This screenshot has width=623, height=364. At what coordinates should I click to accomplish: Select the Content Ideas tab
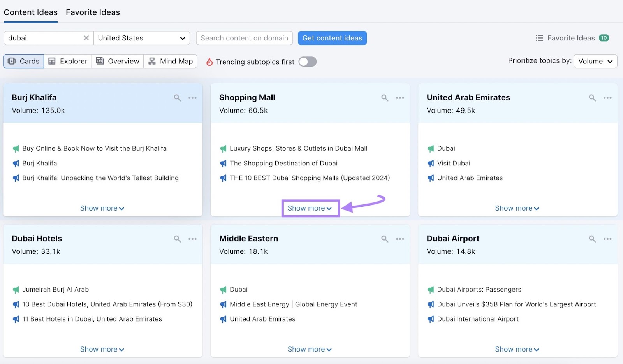tap(31, 12)
